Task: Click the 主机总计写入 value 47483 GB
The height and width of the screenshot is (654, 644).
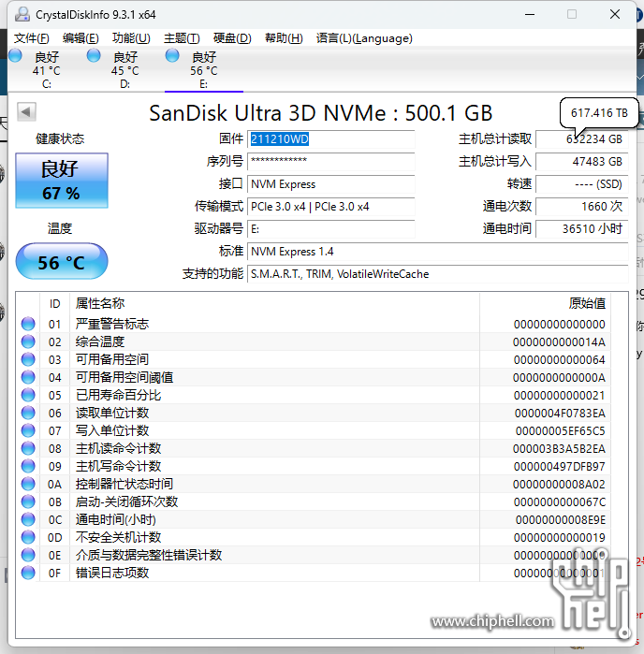Action: (x=582, y=162)
